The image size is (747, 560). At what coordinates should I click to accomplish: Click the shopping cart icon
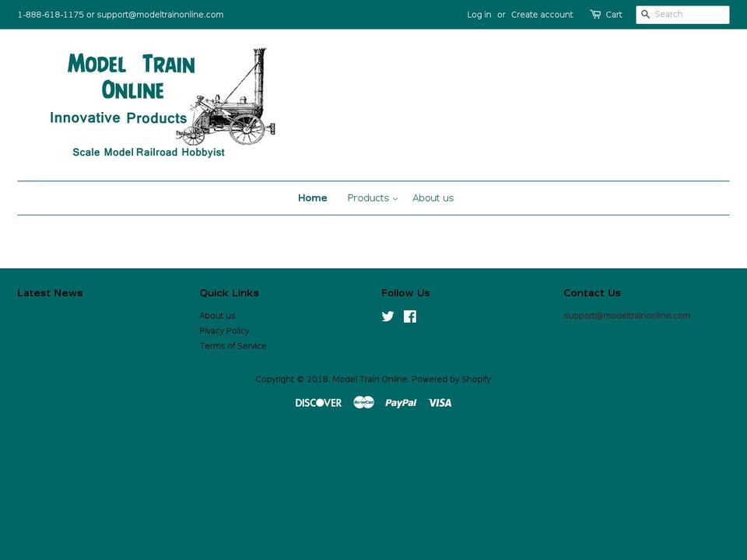595,14
